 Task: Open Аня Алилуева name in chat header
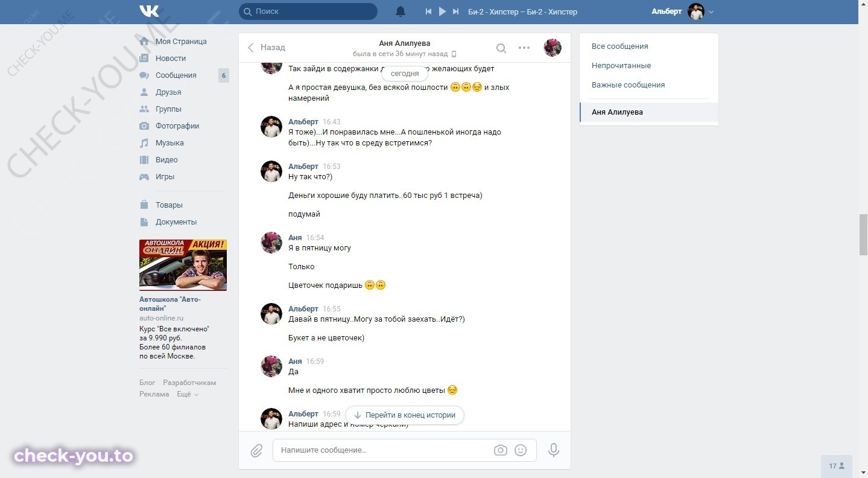[404, 43]
